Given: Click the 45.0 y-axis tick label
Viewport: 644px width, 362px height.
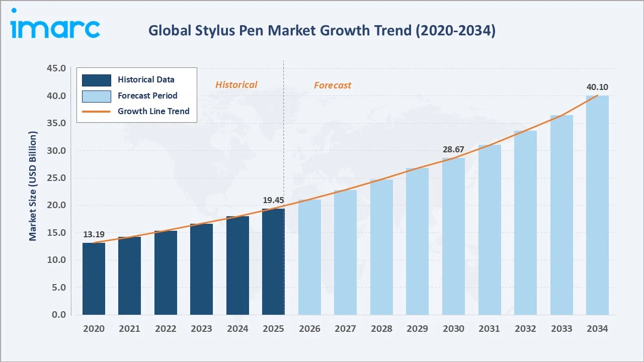Looking at the screenshot, I should click(x=56, y=68).
